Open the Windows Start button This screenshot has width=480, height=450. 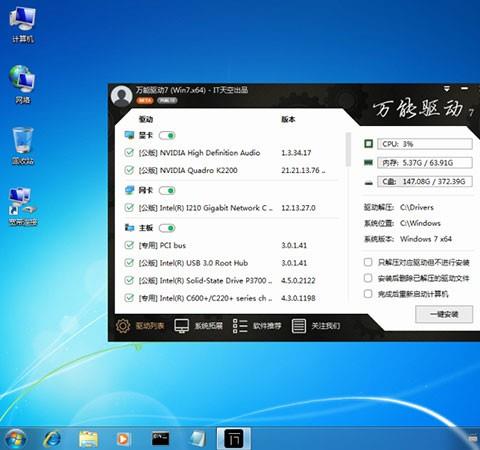tap(15, 438)
